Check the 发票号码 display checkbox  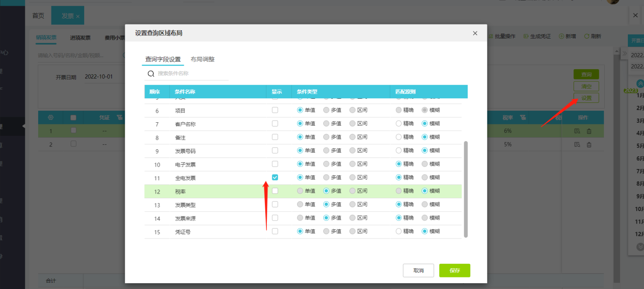pos(275,151)
